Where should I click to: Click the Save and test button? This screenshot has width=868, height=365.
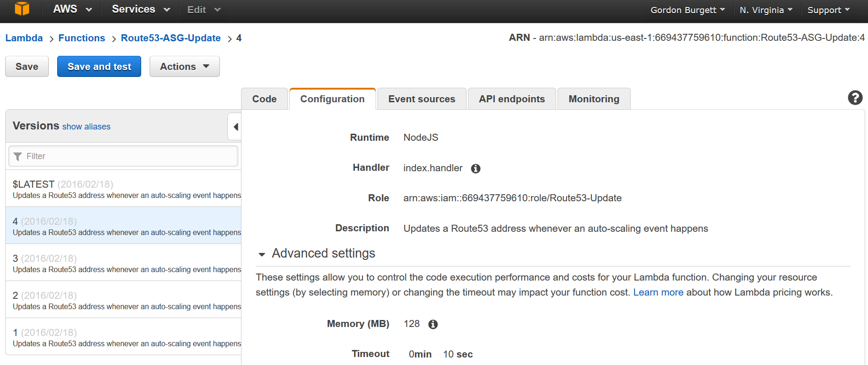tap(99, 67)
